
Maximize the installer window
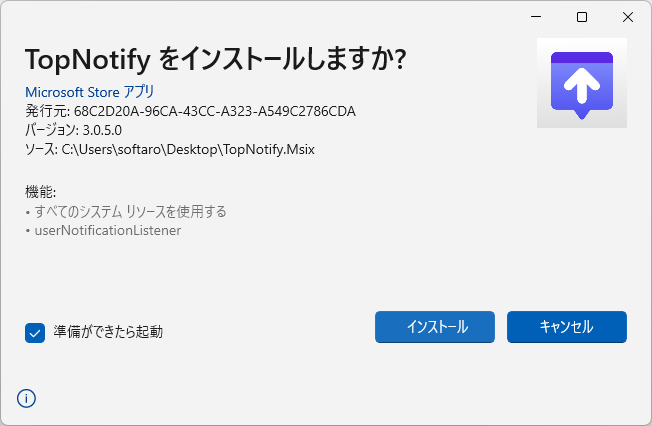coord(582,17)
